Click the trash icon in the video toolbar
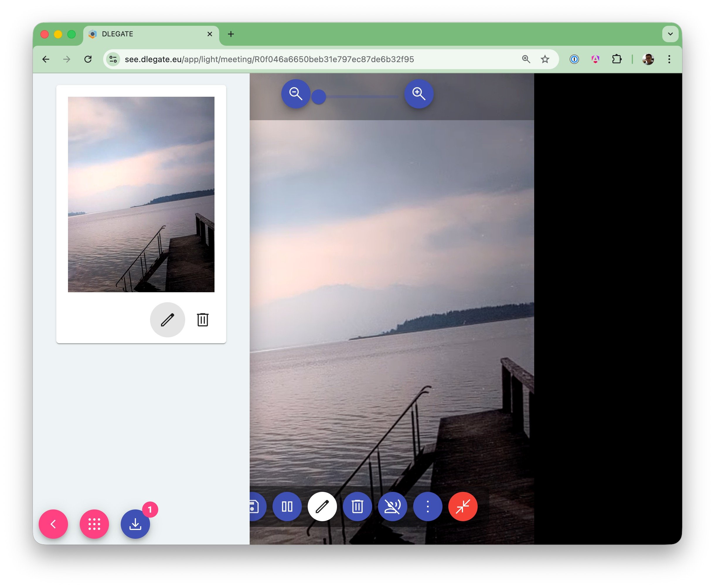The height and width of the screenshot is (588, 715). point(357,506)
